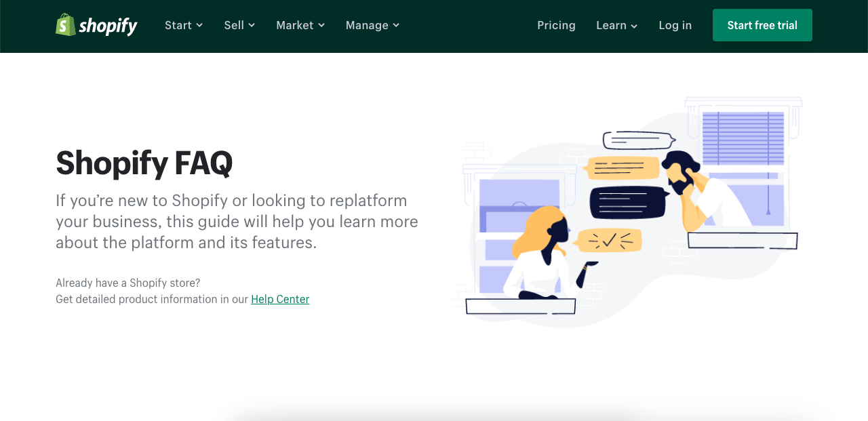
Task: Expand the Manage navigation menu
Action: point(372,25)
